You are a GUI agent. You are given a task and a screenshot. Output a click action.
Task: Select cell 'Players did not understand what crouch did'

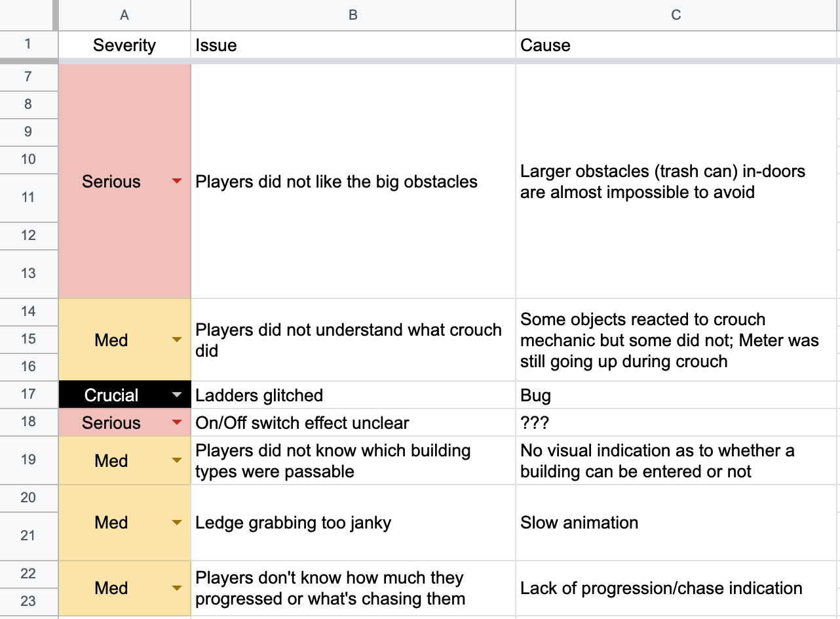tap(353, 340)
